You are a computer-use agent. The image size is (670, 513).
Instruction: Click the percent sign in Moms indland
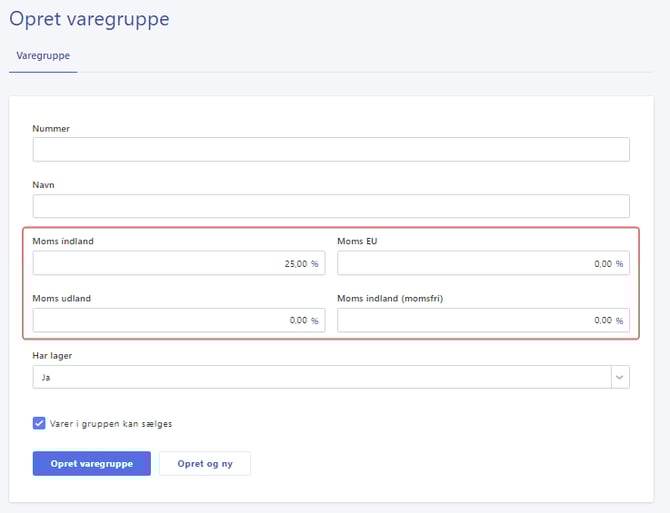314,264
